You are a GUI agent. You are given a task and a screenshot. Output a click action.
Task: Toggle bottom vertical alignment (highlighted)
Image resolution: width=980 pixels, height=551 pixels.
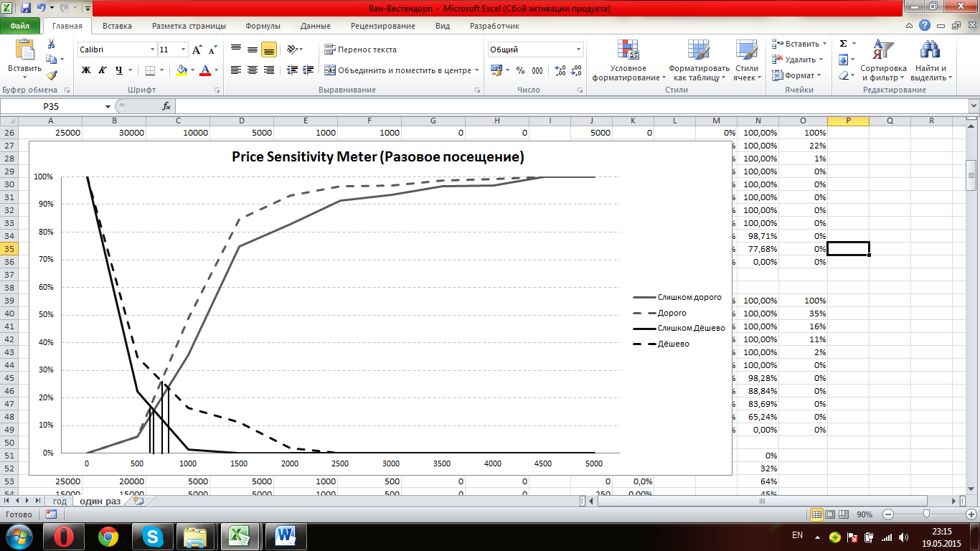(269, 50)
